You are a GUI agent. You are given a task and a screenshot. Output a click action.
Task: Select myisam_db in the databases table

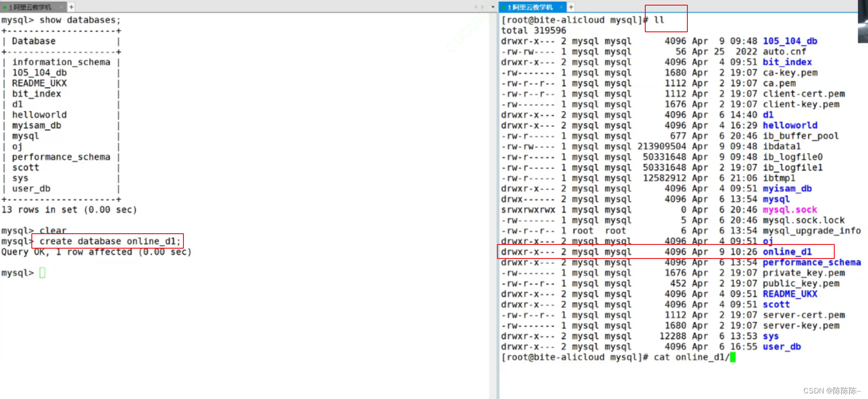pyautogui.click(x=36, y=126)
